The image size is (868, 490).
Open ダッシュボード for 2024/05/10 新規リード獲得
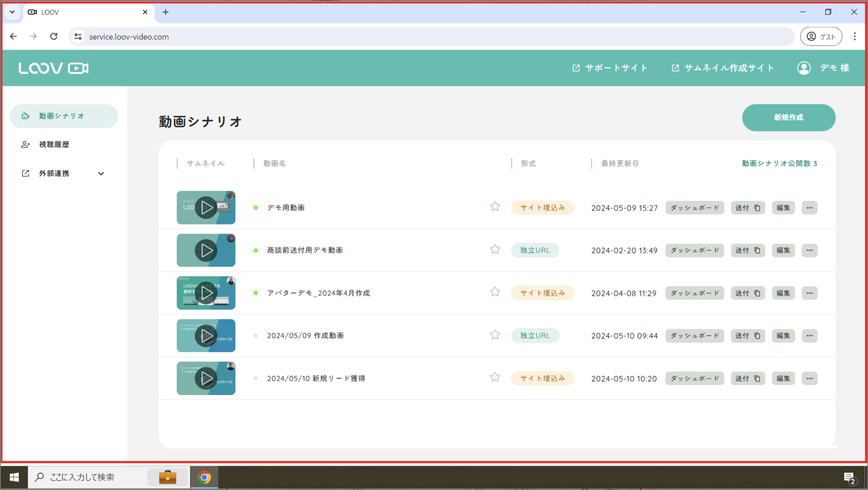click(x=695, y=378)
